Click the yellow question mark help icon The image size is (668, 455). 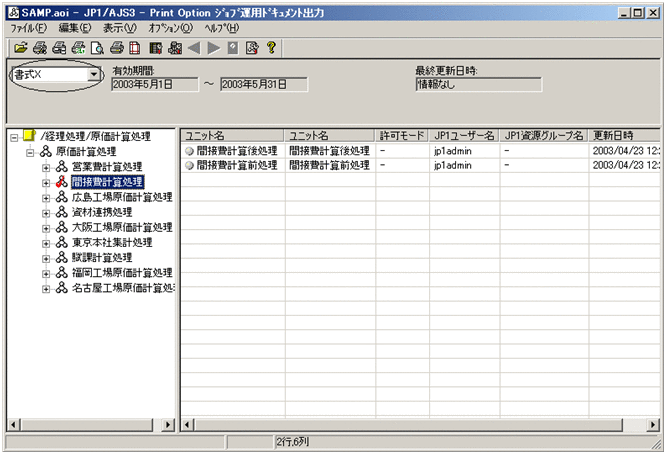[x=270, y=47]
